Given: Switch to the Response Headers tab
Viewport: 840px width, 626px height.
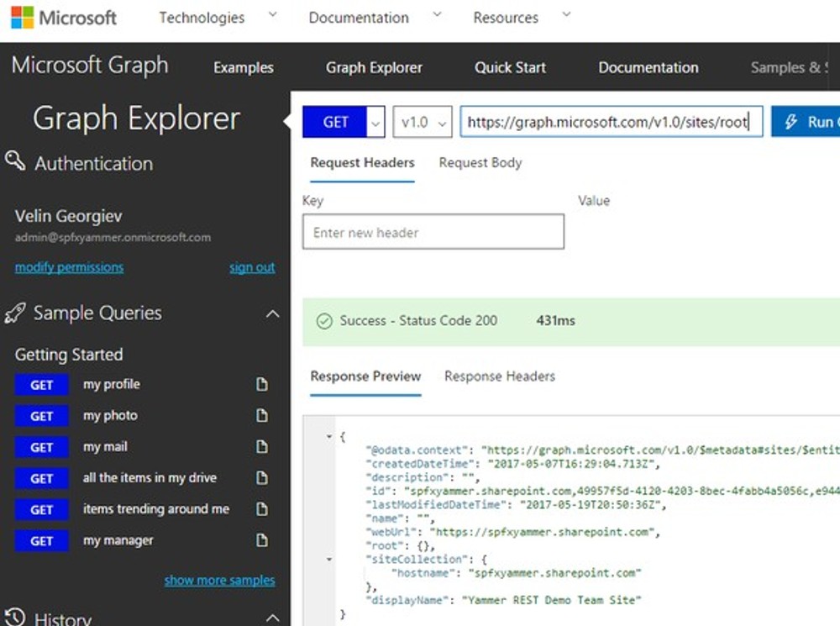Looking at the screenshot, I should [499, 376].
